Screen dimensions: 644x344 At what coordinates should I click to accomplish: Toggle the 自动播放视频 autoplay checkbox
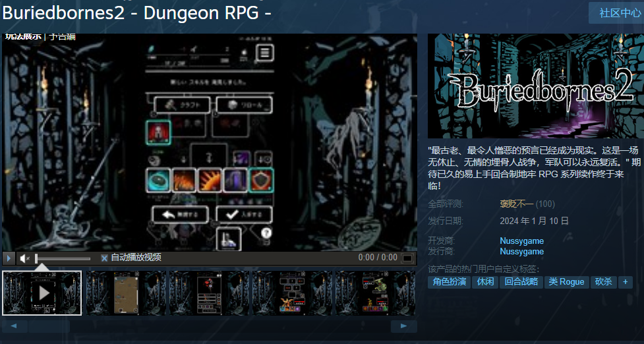point(104,258)
